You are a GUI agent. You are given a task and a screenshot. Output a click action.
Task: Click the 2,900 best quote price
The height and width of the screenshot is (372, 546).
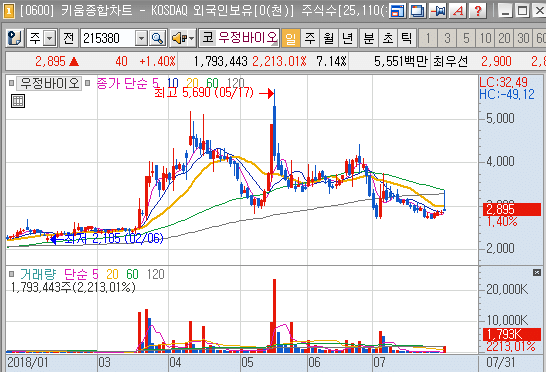(x=496, y=62)
